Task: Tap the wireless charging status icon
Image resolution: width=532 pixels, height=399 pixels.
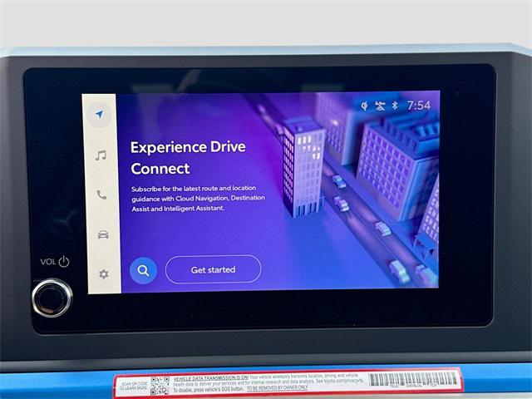Action: coord(364,106)
